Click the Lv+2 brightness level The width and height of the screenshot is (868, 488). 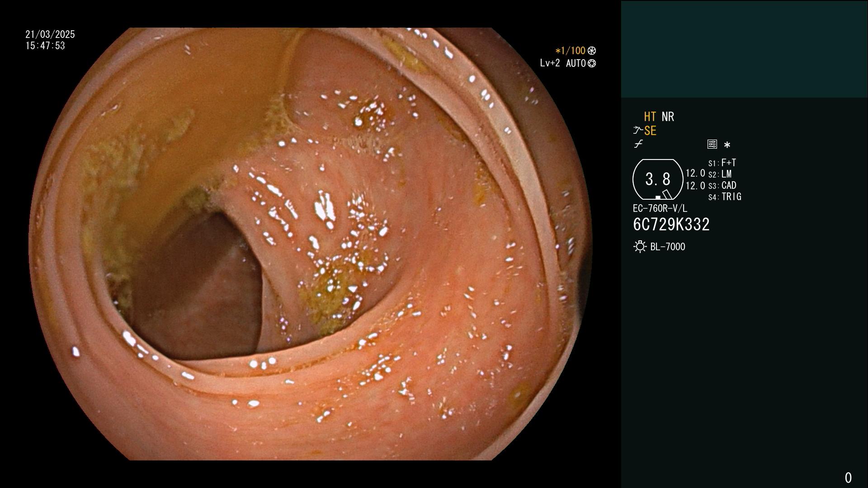point(550,63)
